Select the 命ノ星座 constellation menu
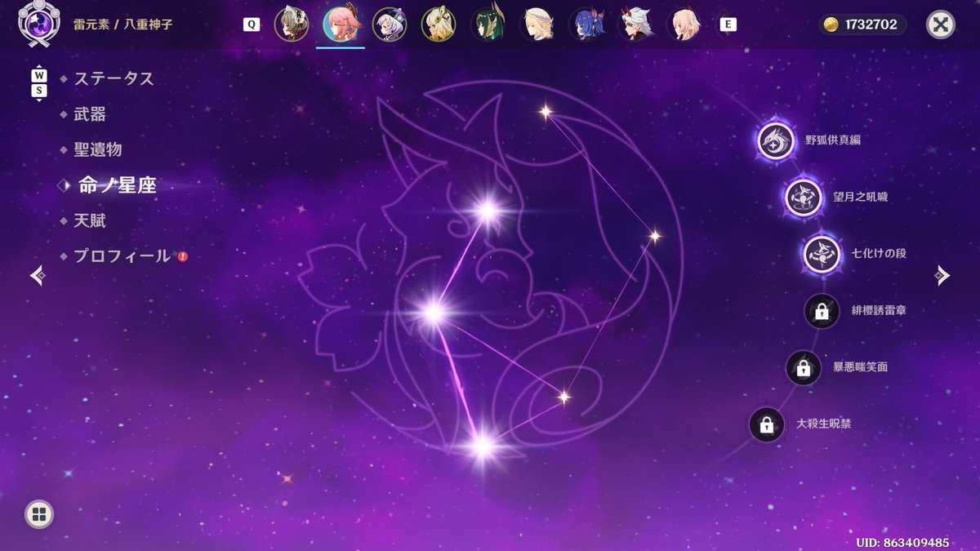 pos(117,185)
